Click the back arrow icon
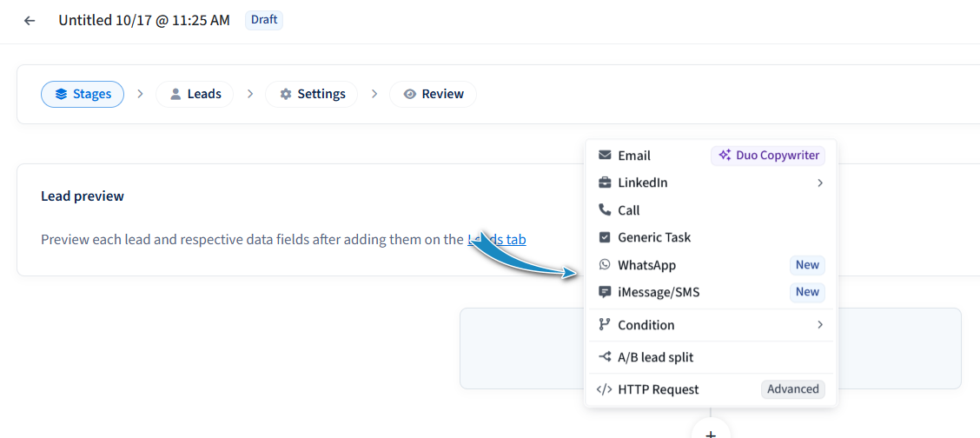Viewport: 980px width, 438px height. pos(30,20)
